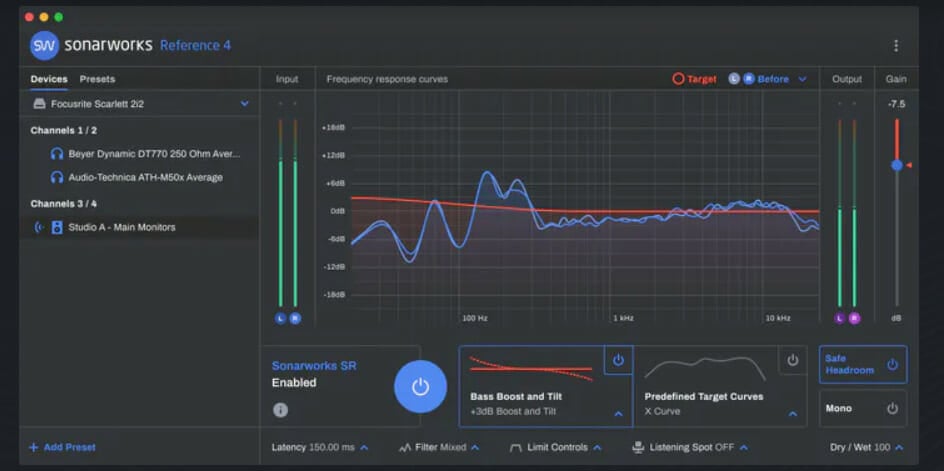Click the Limit Controls curve icon
Image resolution: width=944 pixels, height=471 pixels.
click(x=515, y=448)
